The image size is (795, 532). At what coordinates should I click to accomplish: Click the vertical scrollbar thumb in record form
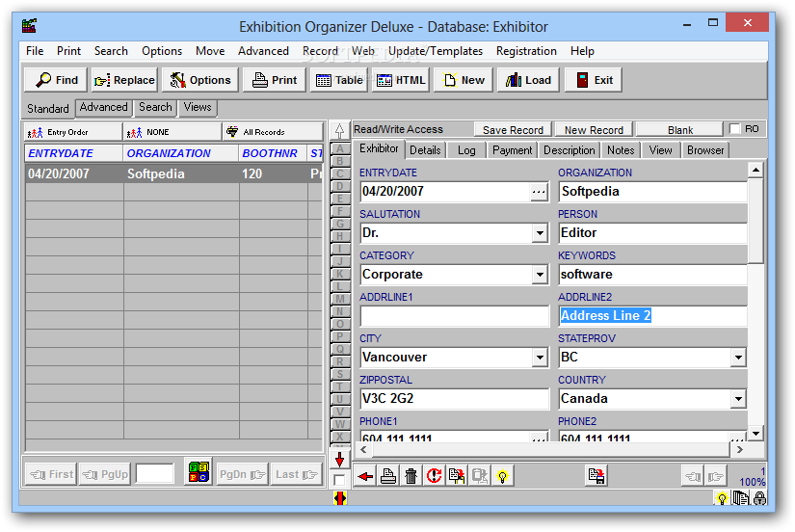click(755, 220)
